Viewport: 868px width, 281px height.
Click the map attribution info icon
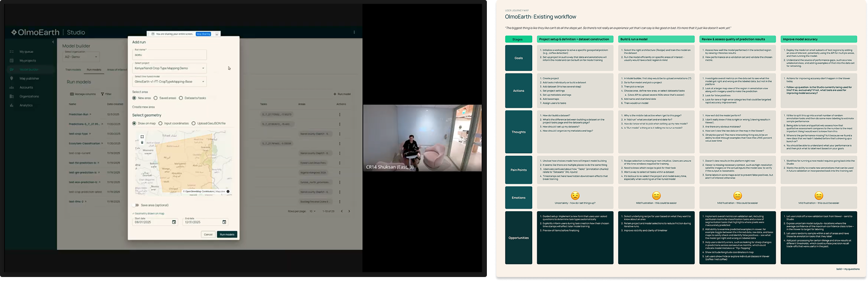pyautogui.click(x=228, y=191)
